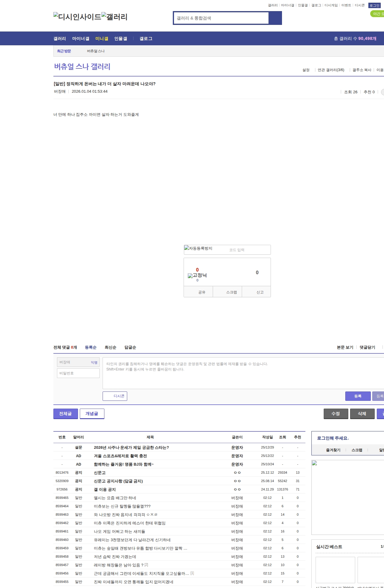The image size is (384, 588).
Task: Click the 삭제 button
Action: pyautogui.click(x=362, y=413)
